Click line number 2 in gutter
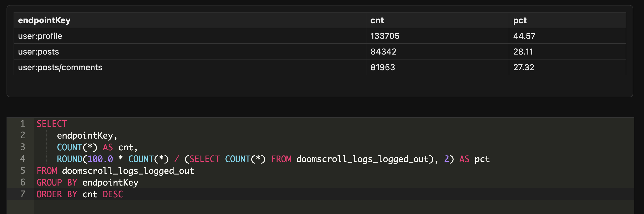 23,135
